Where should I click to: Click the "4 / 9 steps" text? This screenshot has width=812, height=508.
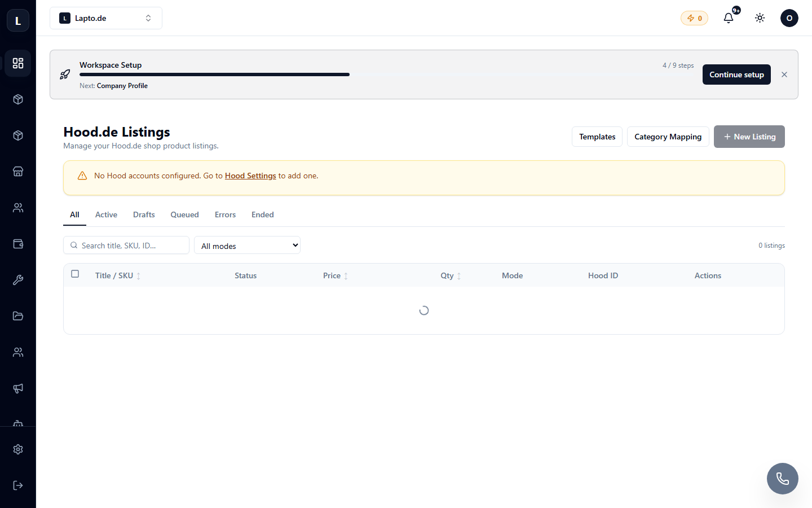click(x=678, y=65)
